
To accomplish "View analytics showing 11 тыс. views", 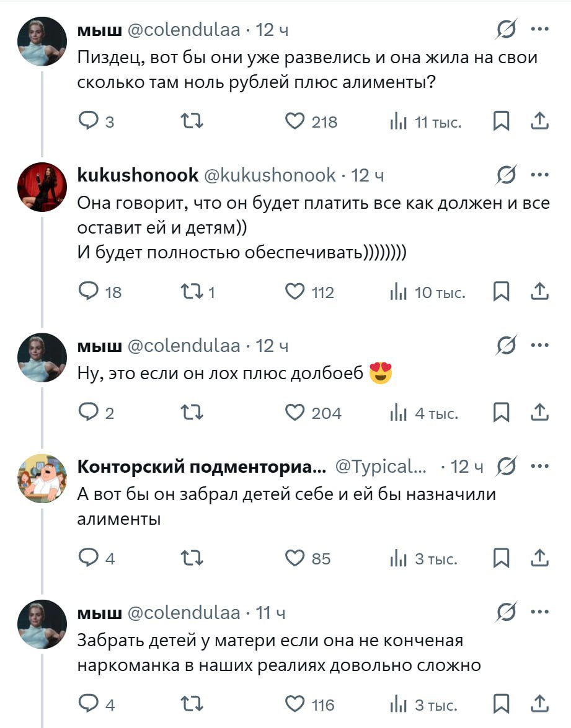I will click(x=427, y=122).
